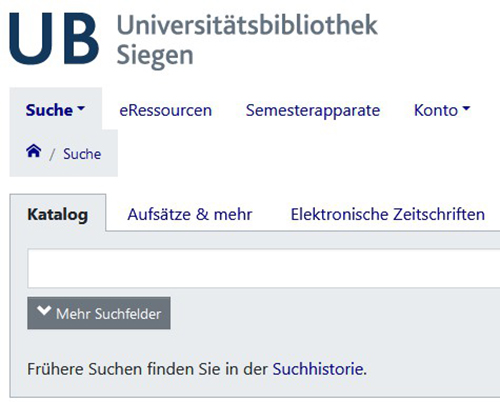
Task: Open Semesterapparate from the navigation
Action: 313,110
